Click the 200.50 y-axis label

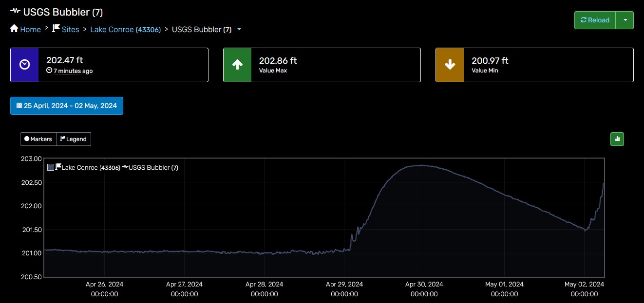(32, 277)
